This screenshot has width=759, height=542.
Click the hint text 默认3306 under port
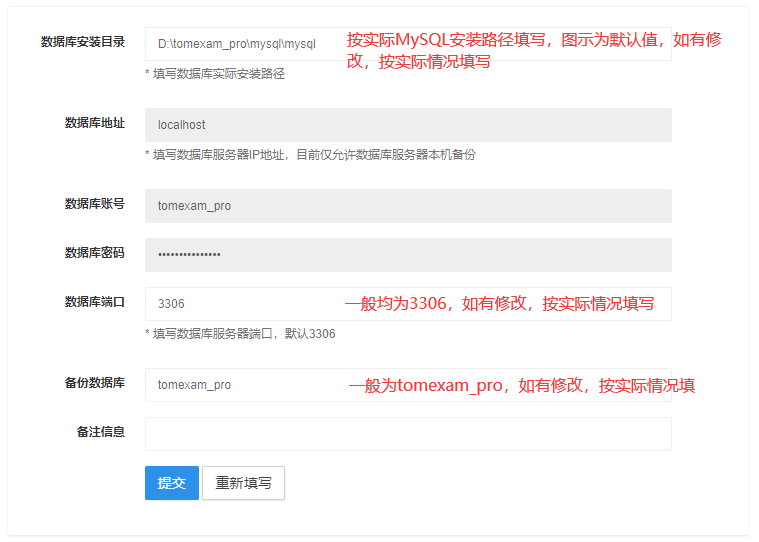click(240, 334)
